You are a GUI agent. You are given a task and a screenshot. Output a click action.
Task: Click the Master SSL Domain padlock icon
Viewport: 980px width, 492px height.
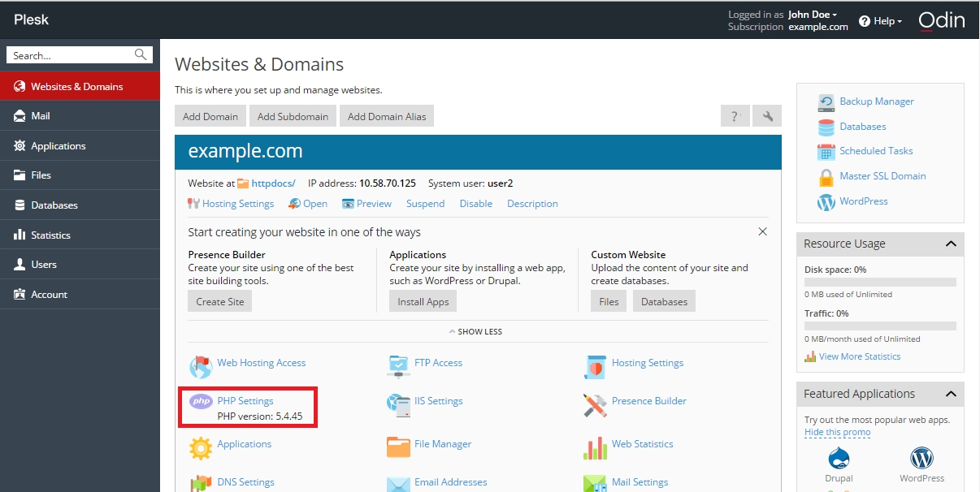tap(826, 177)
